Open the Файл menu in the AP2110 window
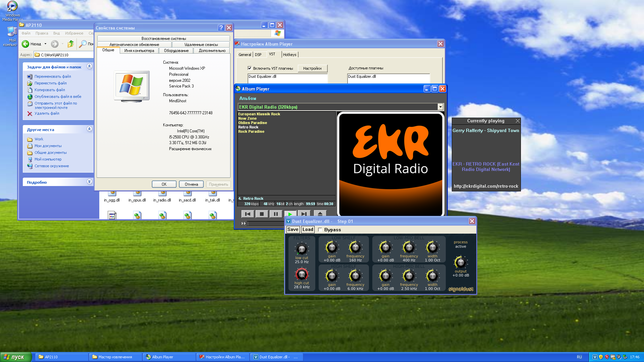The image size is (644, 362). click(x=26, y=33)
